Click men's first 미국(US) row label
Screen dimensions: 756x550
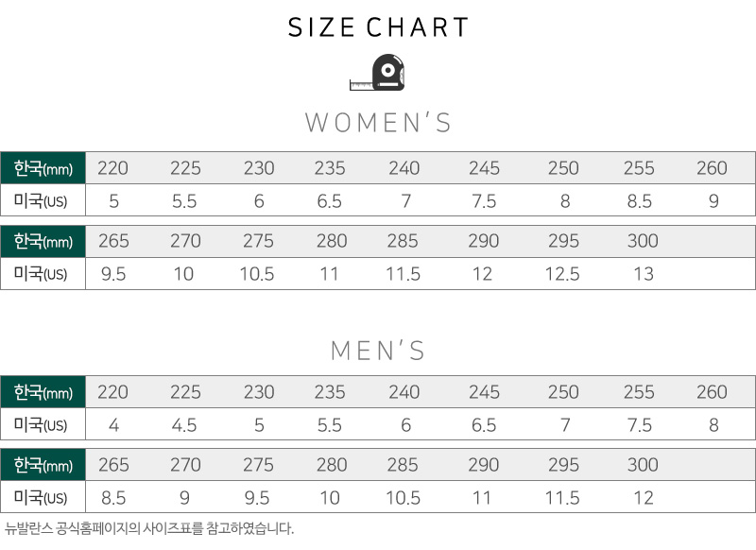pyautogui.click(x=41, y=424)
